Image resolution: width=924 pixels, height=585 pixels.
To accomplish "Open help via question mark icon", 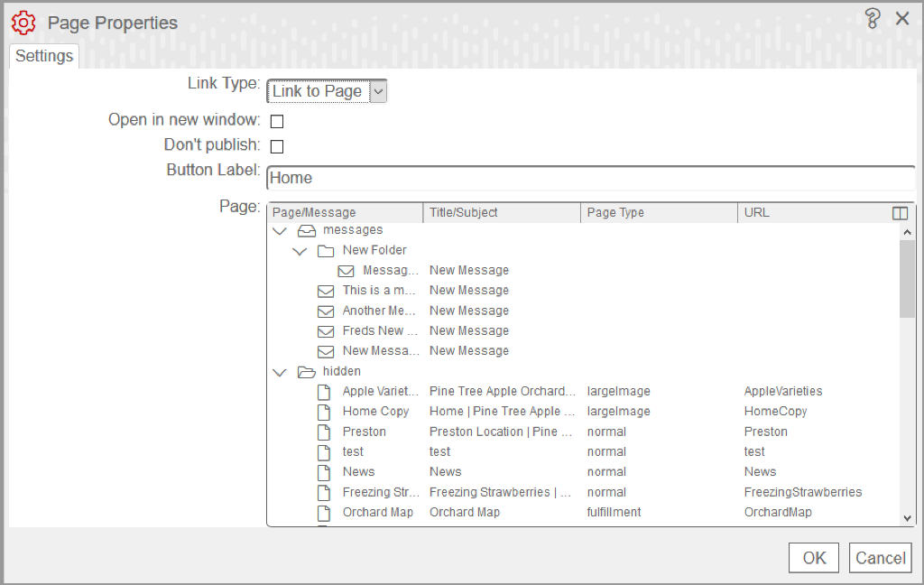I will (873, 19).
